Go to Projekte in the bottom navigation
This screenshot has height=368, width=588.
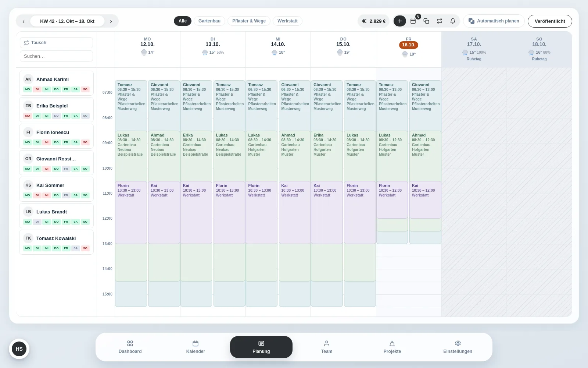(x=392, y=347)
